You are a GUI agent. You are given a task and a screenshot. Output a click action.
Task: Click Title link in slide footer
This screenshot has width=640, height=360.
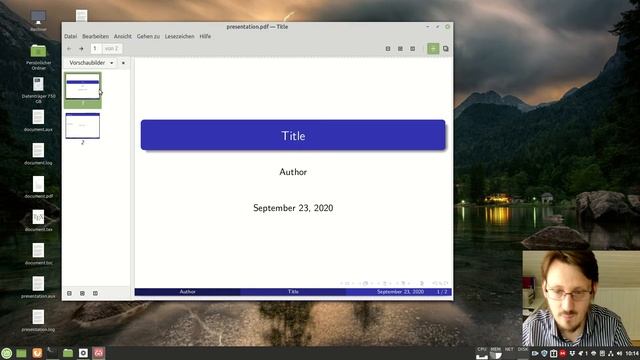pos(293,292)
